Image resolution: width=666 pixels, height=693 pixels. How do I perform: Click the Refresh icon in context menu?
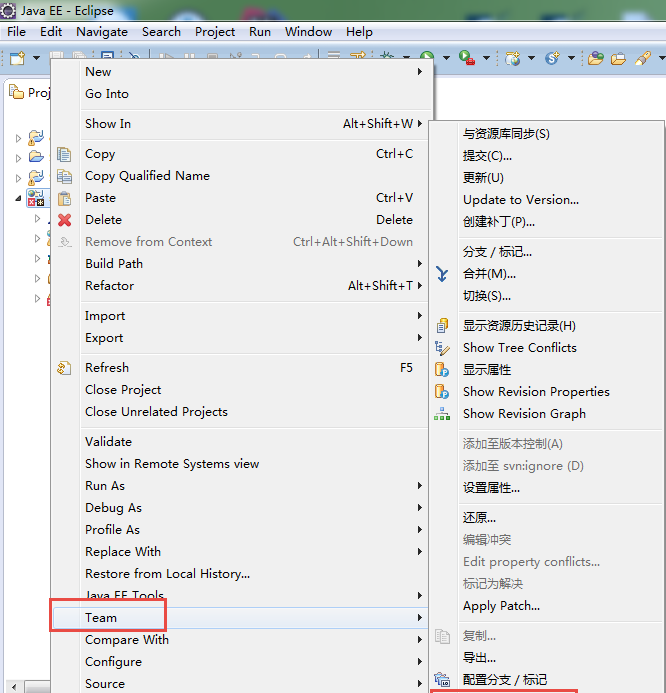(x=64, y=368)
